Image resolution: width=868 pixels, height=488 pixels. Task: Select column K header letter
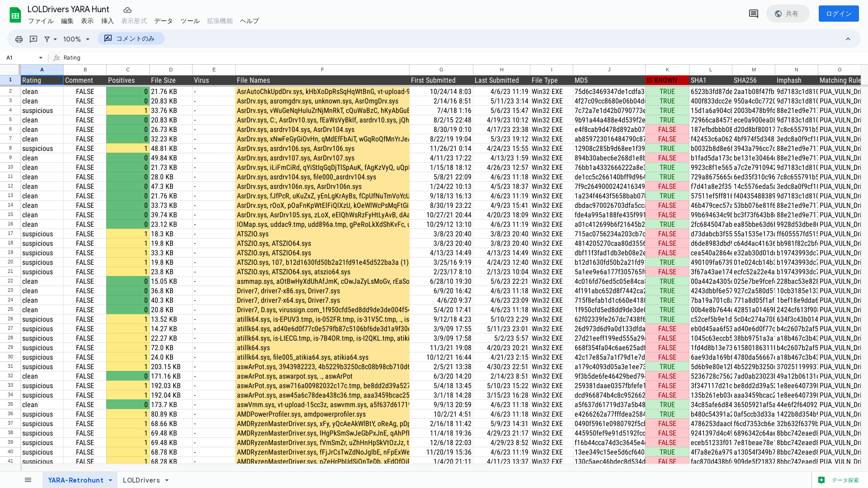click(x=667, y=70)
